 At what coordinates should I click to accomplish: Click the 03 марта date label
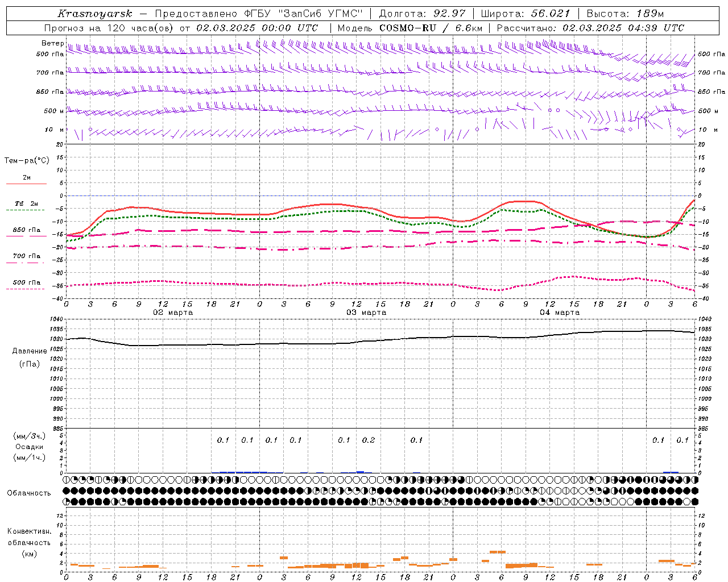pyautogui.click(x=366, y=313)
